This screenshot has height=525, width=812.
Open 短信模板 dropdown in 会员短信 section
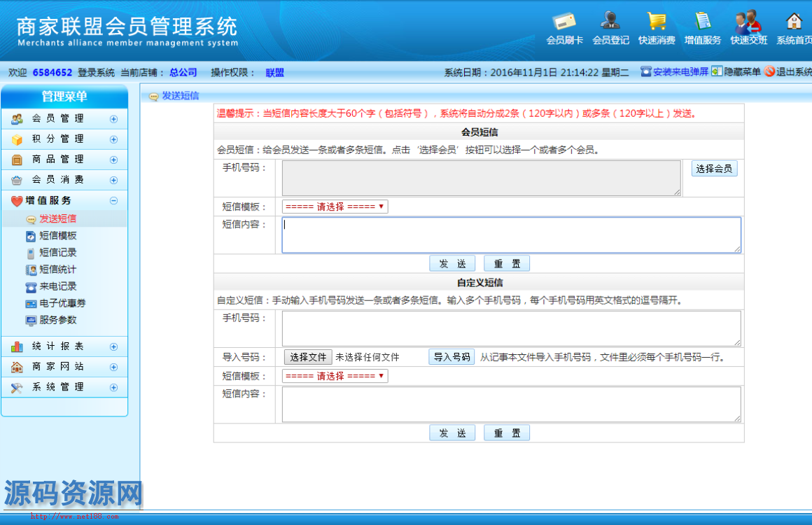335,206
